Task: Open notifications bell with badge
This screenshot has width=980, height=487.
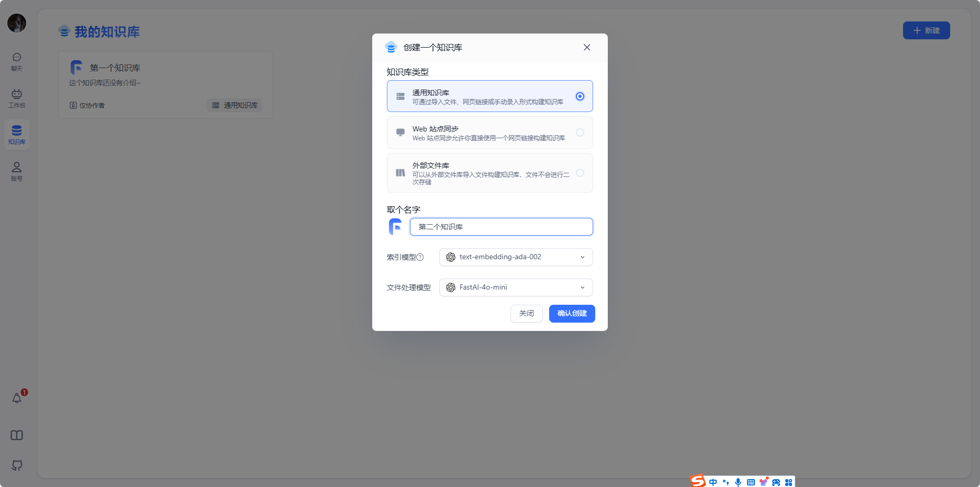Action: point(17,398)
